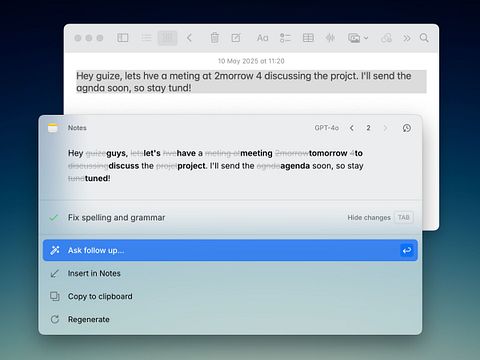Click the return key icon on Ask follow up
Image resolution: width=480 pixels, height=360 pixels.
pyautogui.click(x=407, y=250)
